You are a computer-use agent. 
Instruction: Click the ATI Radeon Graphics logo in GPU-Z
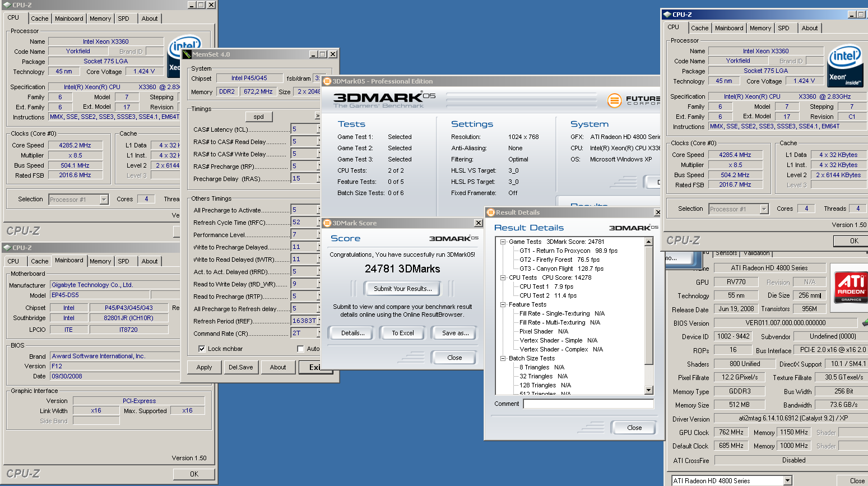pyautogui.click(x=851, y=287)
